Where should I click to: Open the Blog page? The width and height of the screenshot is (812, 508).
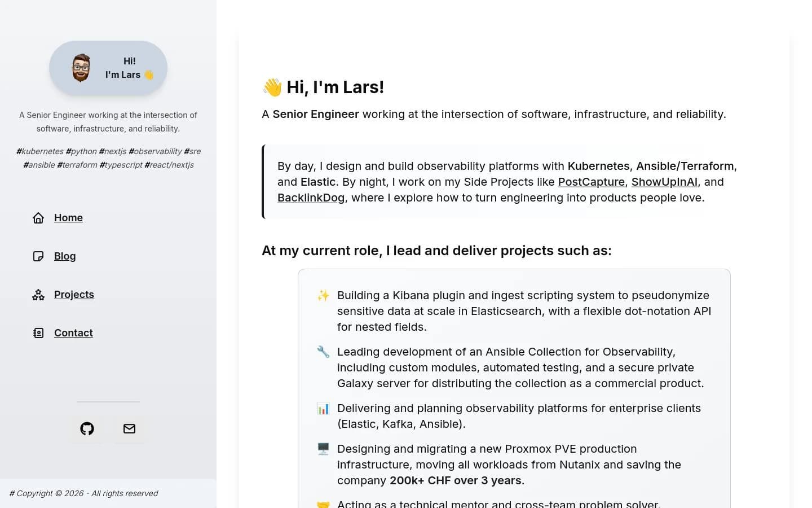coord(65,256)
